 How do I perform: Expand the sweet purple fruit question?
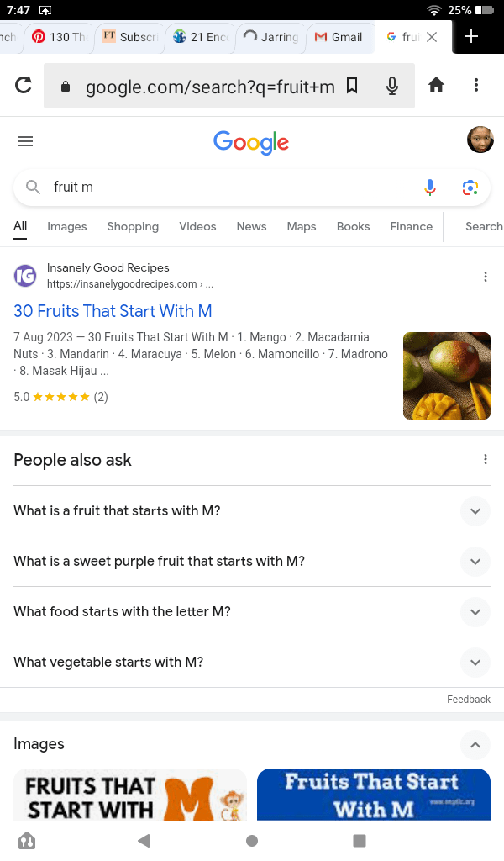(x=475, y=562)
